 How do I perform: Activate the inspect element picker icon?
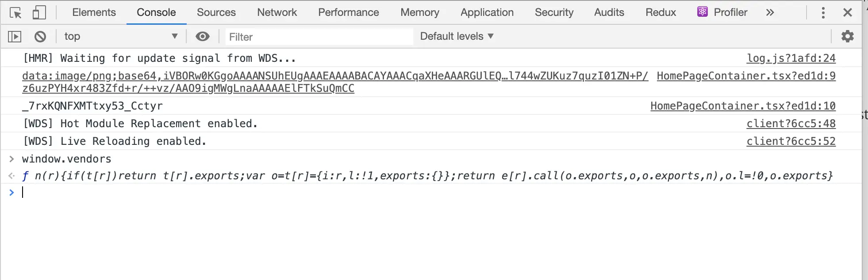coord(15,13)
